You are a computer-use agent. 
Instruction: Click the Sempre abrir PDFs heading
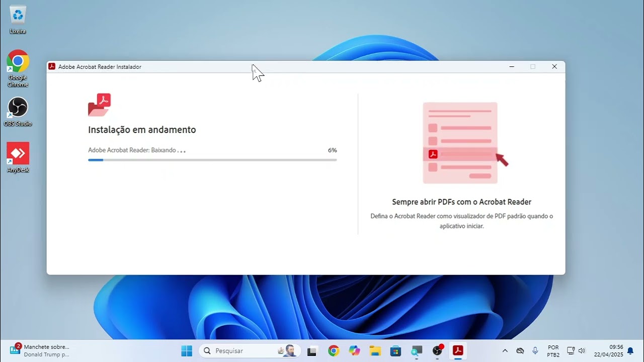coord(461,202)
